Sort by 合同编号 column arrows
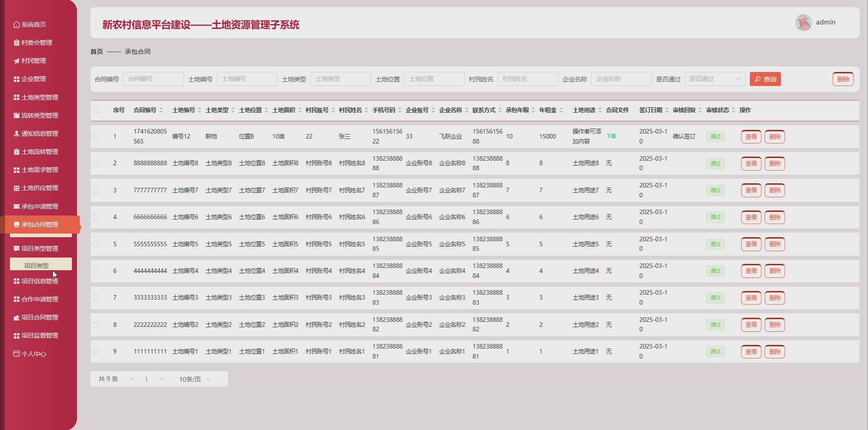 (x=161, y=110)
